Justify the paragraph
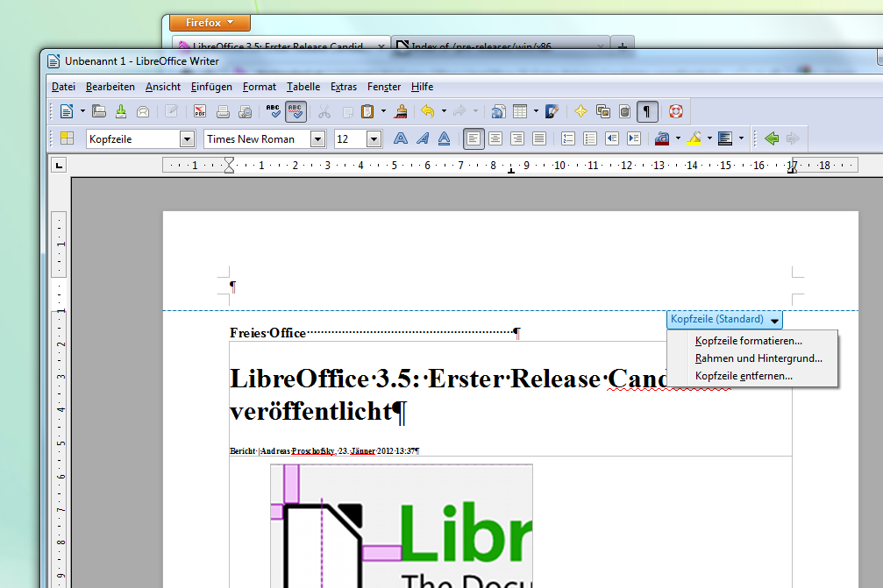Viewport: 883px width, 588px height. 539,138
